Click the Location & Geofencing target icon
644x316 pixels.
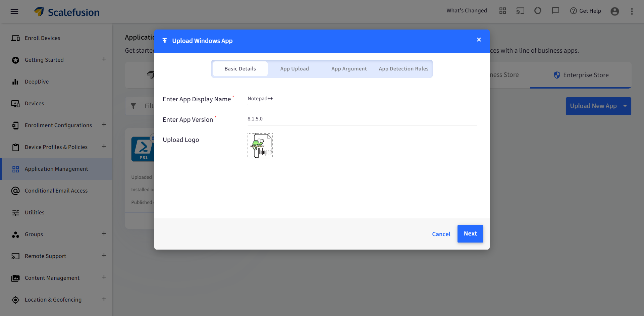point(15,300)
